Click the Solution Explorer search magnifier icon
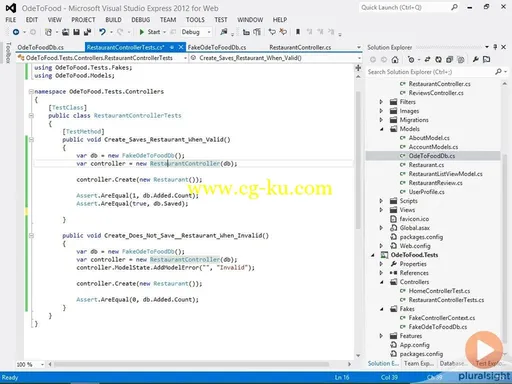 tap(498, 72)
